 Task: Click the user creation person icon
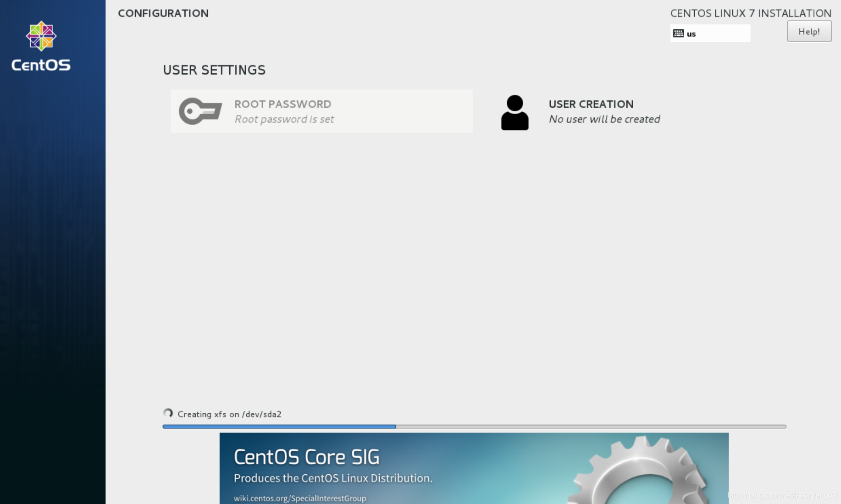(515, 112)
